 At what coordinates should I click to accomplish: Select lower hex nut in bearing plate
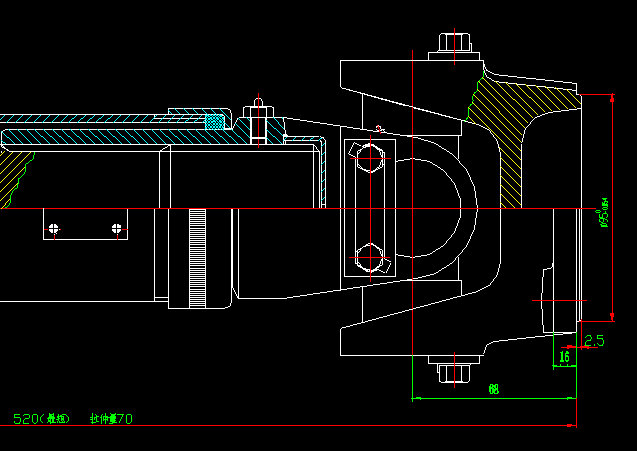[369, 259]
